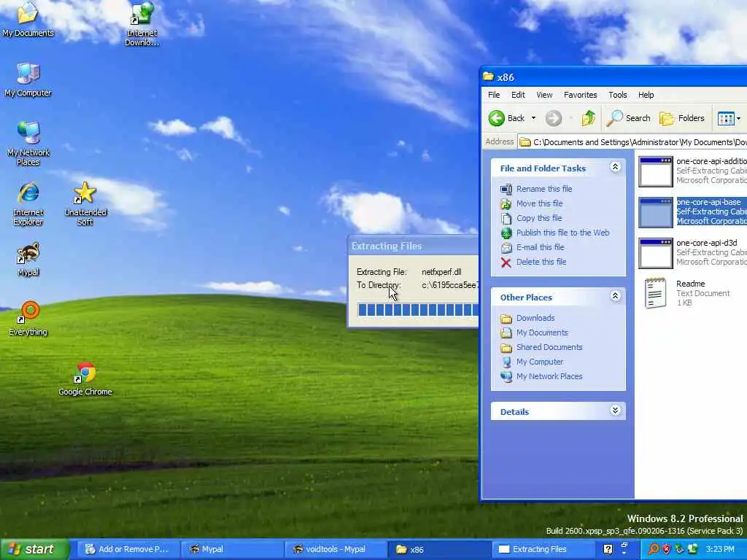
Task: Click the orange Everything magnifier tray icon
Action: [x=653, y=549]
